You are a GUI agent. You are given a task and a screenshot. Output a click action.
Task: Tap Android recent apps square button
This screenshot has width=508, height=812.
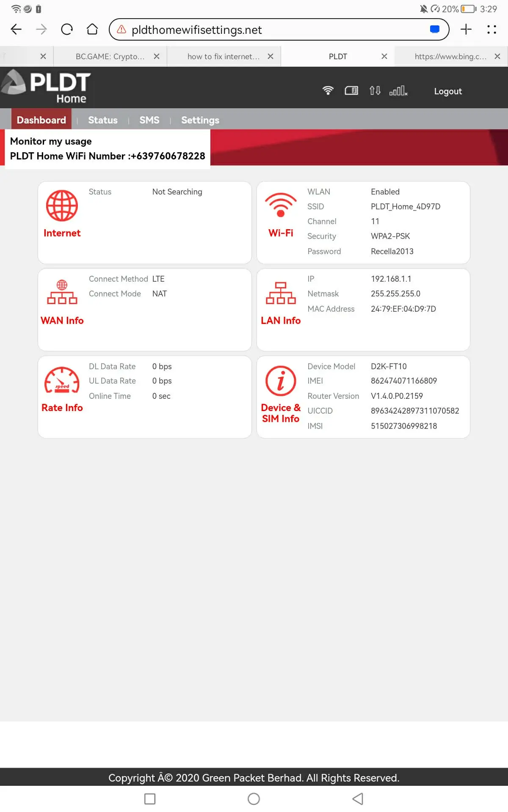coord(150,799)
